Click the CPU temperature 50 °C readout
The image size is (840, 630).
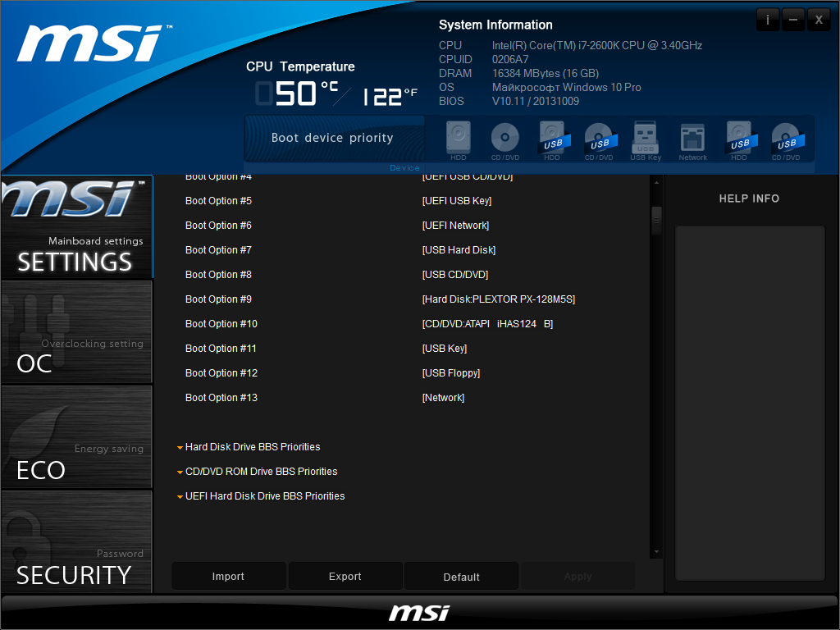click(x=297, y=94)
